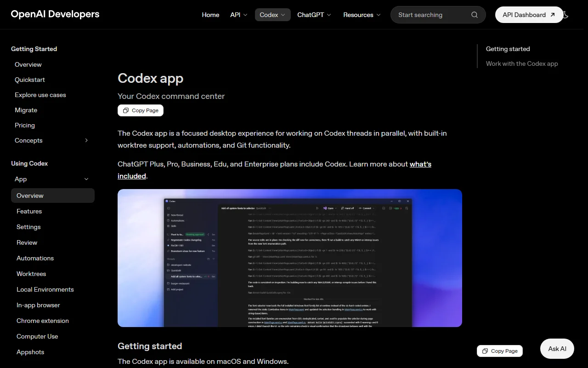
Task: Open the Settings sidebar item
Action: (28, 227)
